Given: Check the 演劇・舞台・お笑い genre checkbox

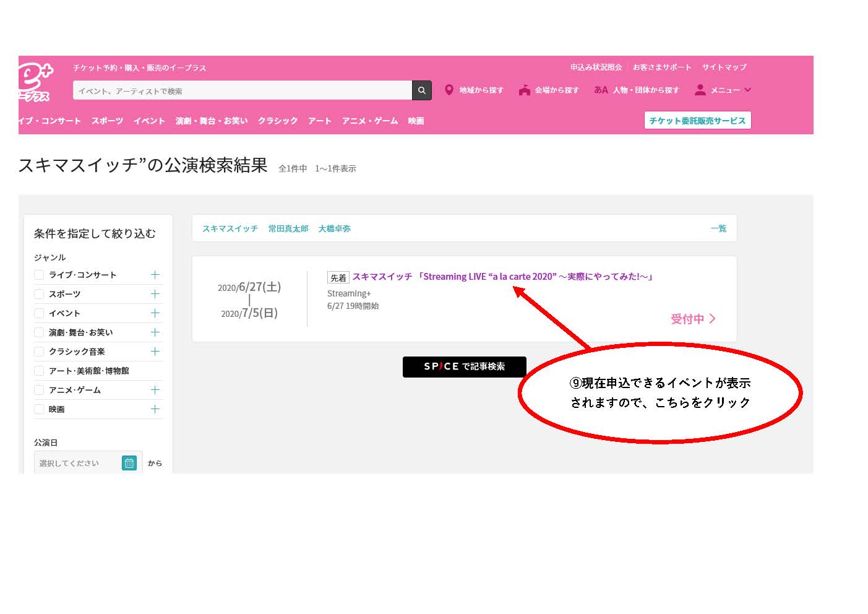Looking at the screenshot, I should 39,332.
